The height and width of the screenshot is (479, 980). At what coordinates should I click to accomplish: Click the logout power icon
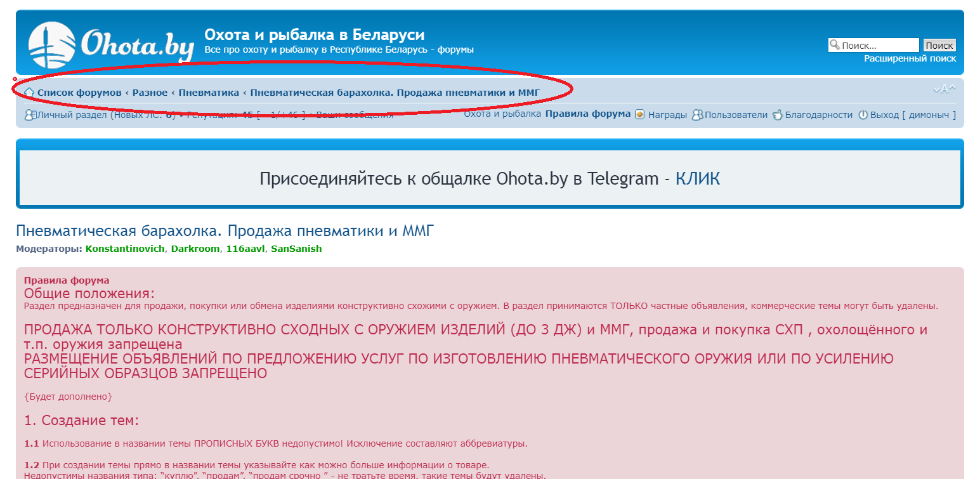point(863,115)
